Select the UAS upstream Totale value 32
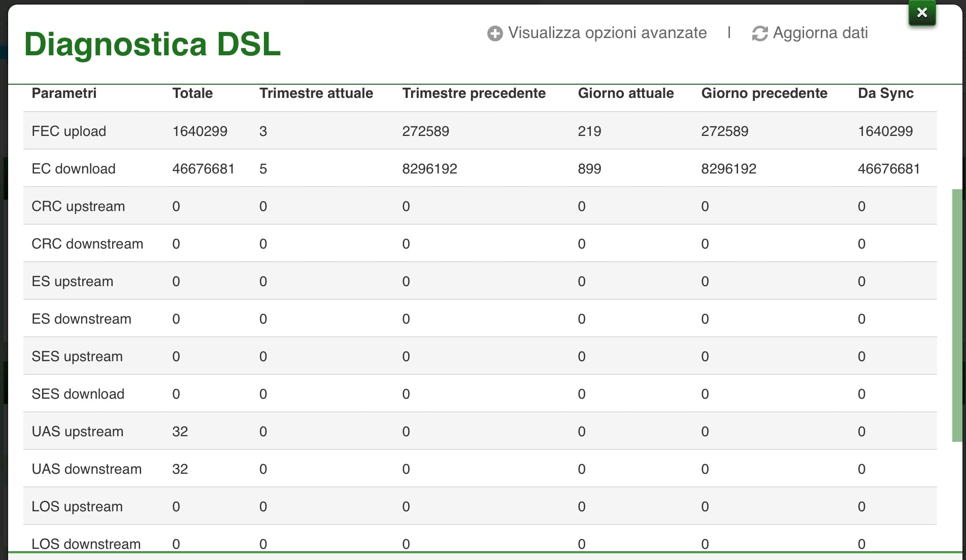The height and width of the screenshot is (560, 966). click(180, 432)
